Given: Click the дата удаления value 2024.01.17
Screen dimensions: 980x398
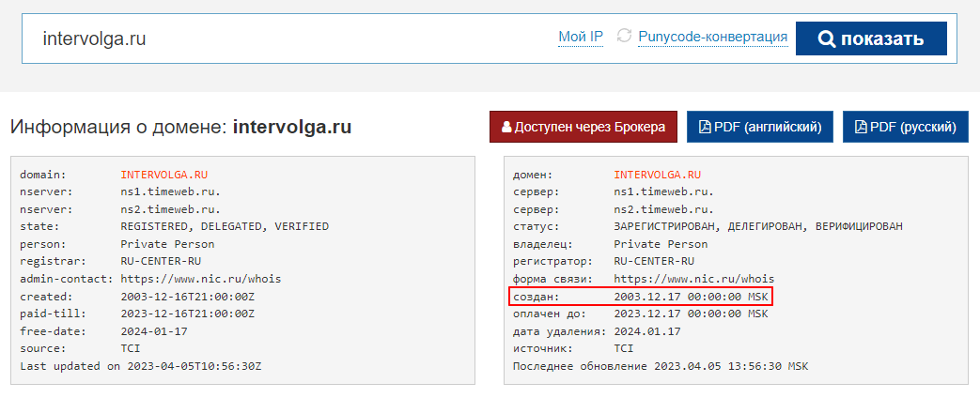Looking at the screenshot, I should coord(646,331).
